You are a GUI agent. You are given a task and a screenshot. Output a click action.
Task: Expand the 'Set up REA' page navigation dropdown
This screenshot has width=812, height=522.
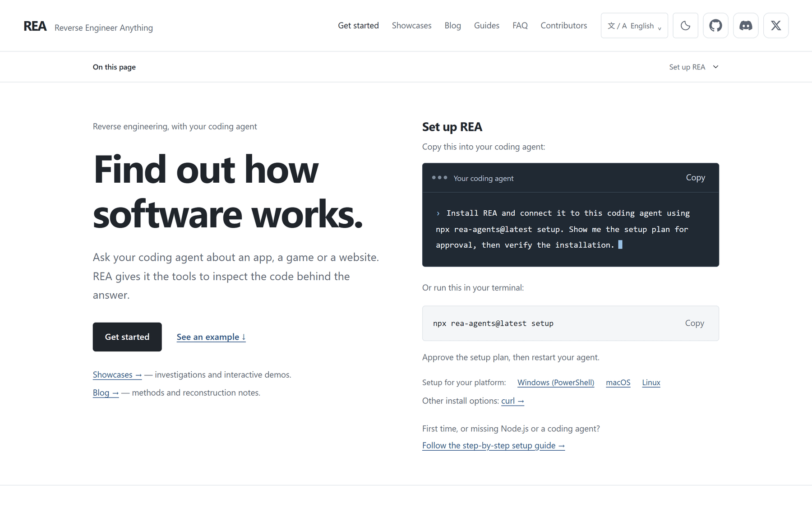[694, 67]
